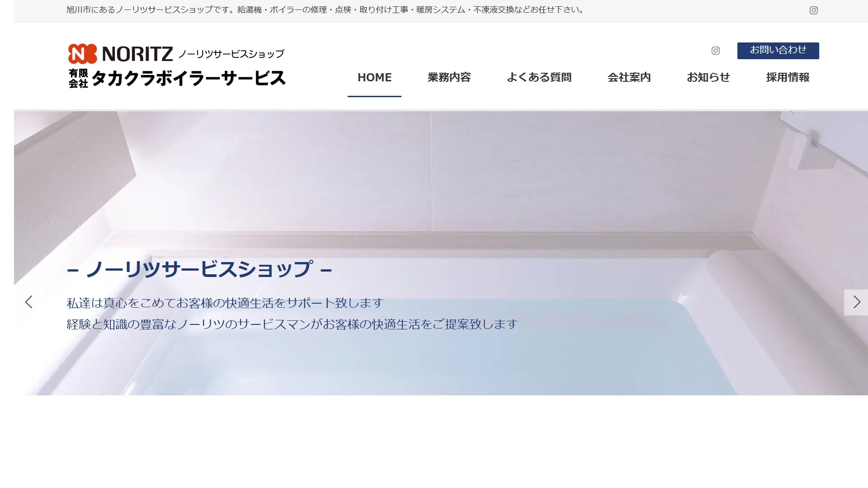Click slide text 経験と知識の豊富な…
The image size is (868, 488).
point(292,324)
